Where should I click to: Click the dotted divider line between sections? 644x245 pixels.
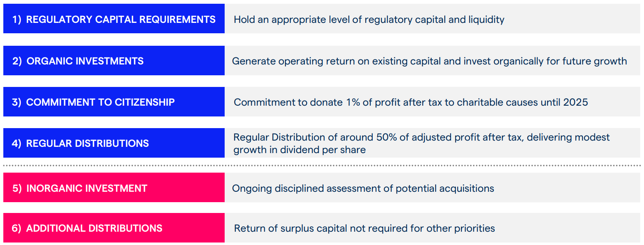tap(322, 166)
